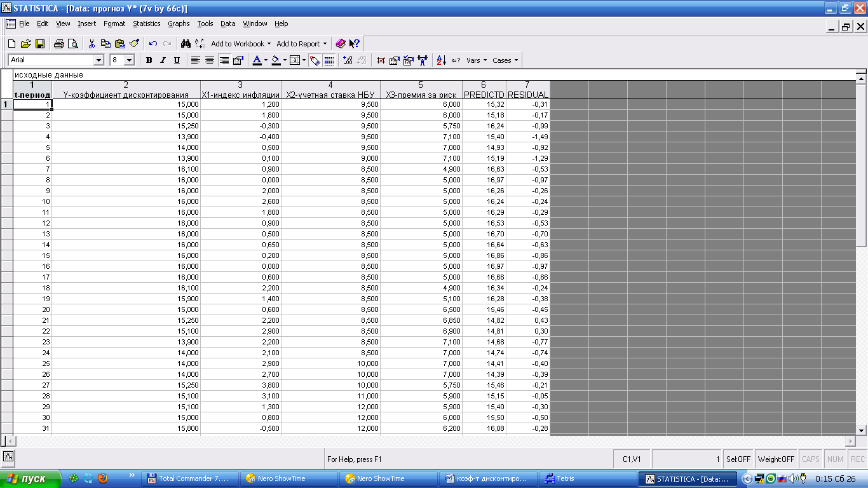Click the volume icon in system tray
The image size is (868, 488).
click(793, 479)
